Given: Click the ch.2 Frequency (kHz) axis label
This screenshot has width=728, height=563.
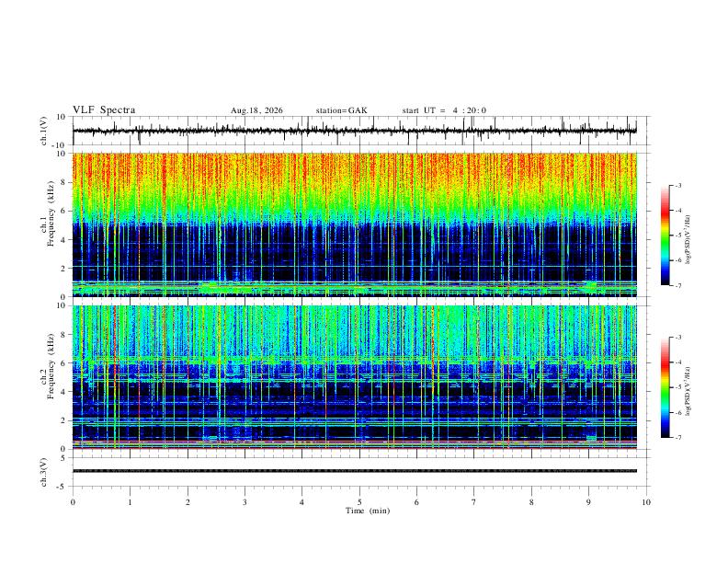Looking at the screenshot, I should click(48, 366).
